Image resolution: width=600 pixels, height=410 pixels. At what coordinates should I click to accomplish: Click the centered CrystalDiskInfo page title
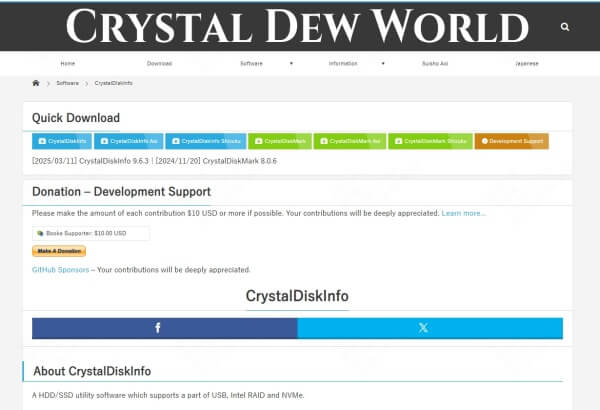click(297, 296)
